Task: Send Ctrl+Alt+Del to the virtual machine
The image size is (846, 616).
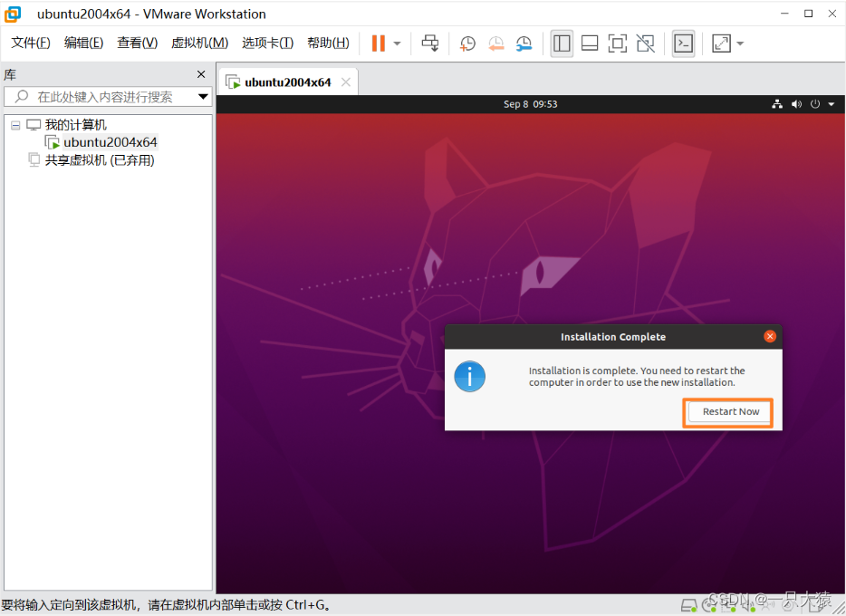Action: tap(430, 43)
